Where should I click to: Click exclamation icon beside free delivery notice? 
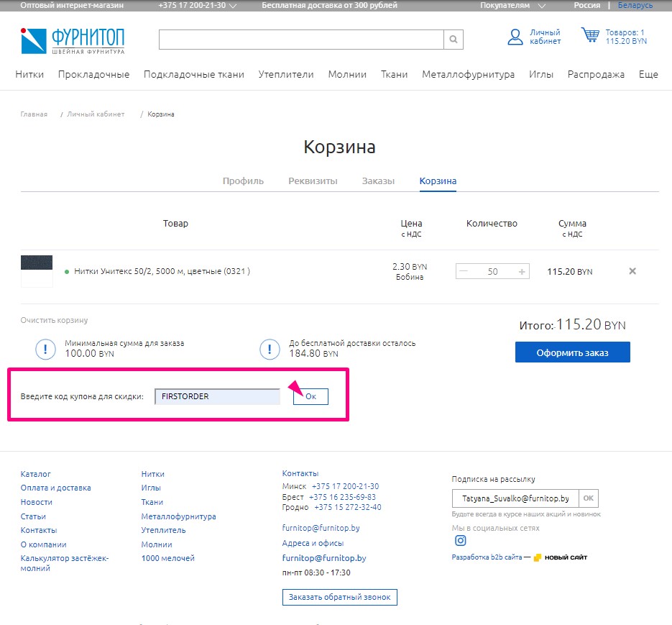pyautogui.click(x=270, y=348)
